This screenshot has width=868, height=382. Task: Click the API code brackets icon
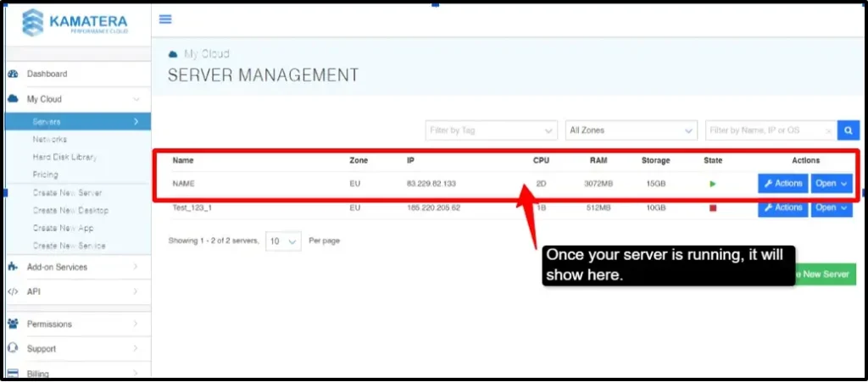pos(13,291)
